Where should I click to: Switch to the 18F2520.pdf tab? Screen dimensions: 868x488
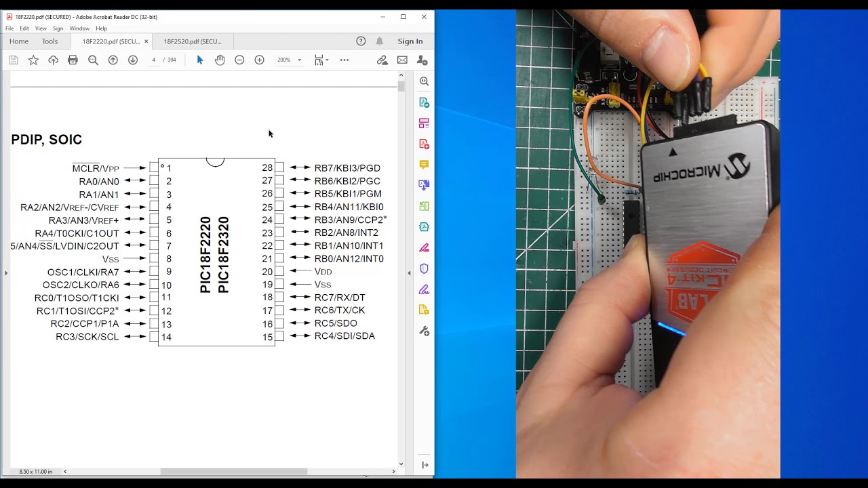point(193,41)
